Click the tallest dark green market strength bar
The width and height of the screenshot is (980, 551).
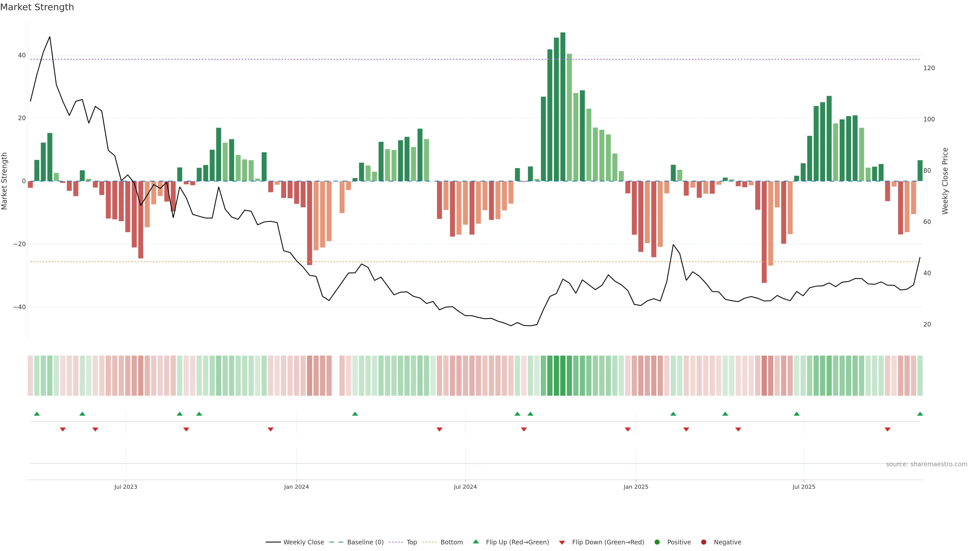(x=563, y=106)
